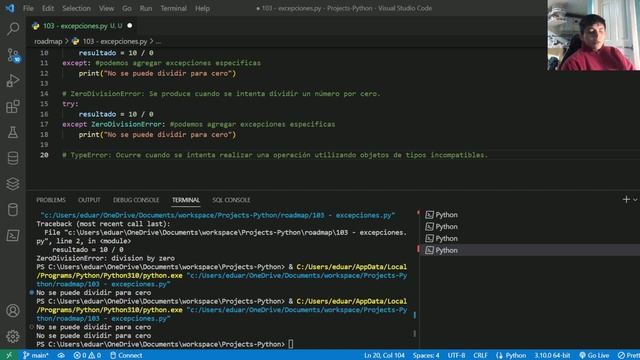640x360 pixels.
Task: Open the Selection menu
Action: [x=76, y=8]
